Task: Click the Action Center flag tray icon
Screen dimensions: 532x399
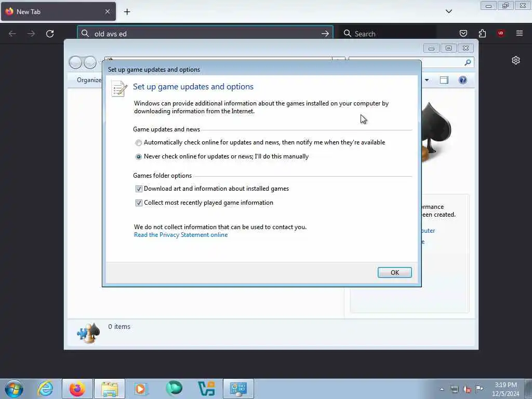Action: tap(479, 389)
